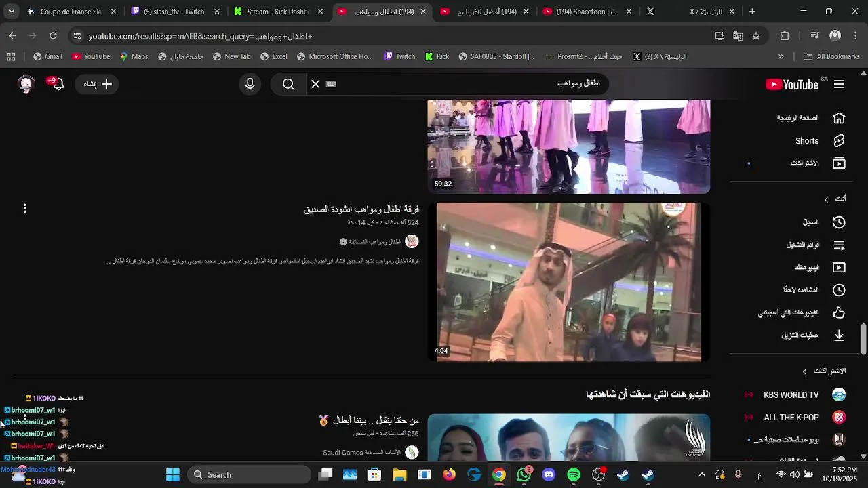The width and height of the screenshot is (868, 488).
Task: Open the All Bookmarks folder
Action: (x=831, y=57)
